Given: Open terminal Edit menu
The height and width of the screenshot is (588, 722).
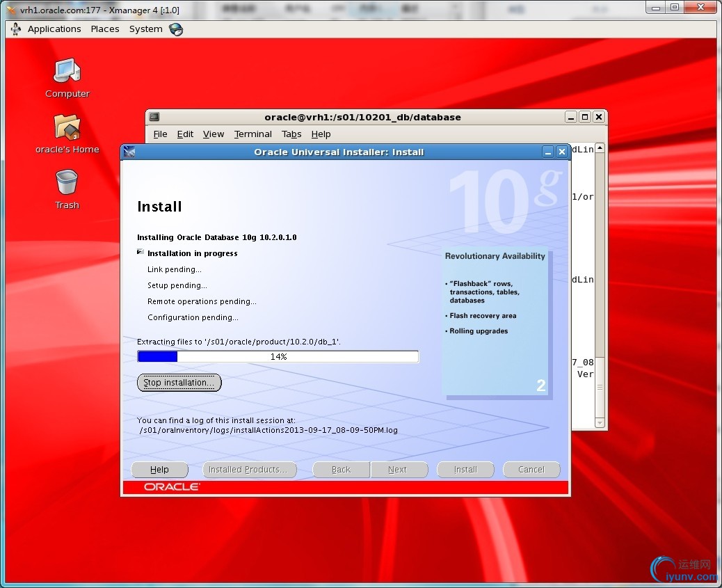Looking at the screenshot, I should point(185,134).
